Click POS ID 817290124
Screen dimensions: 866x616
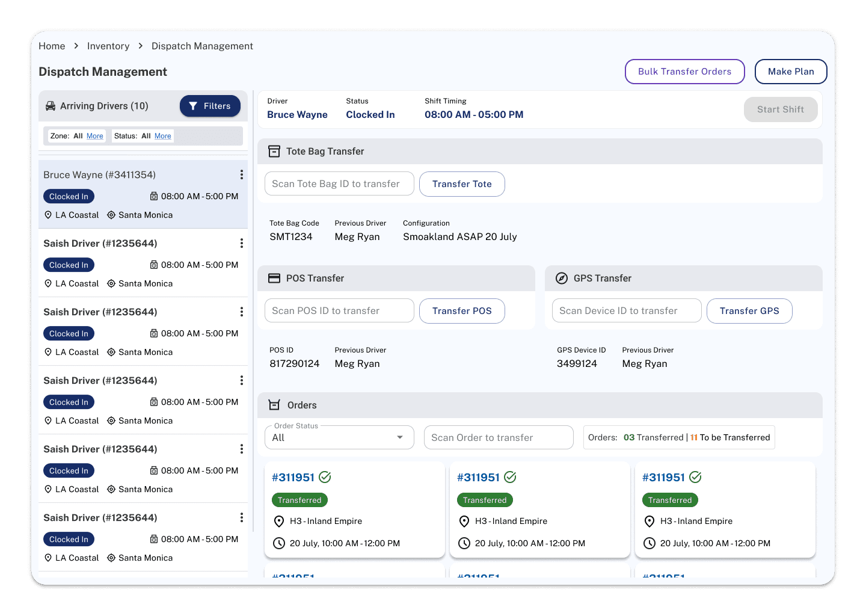pos(295,363)
